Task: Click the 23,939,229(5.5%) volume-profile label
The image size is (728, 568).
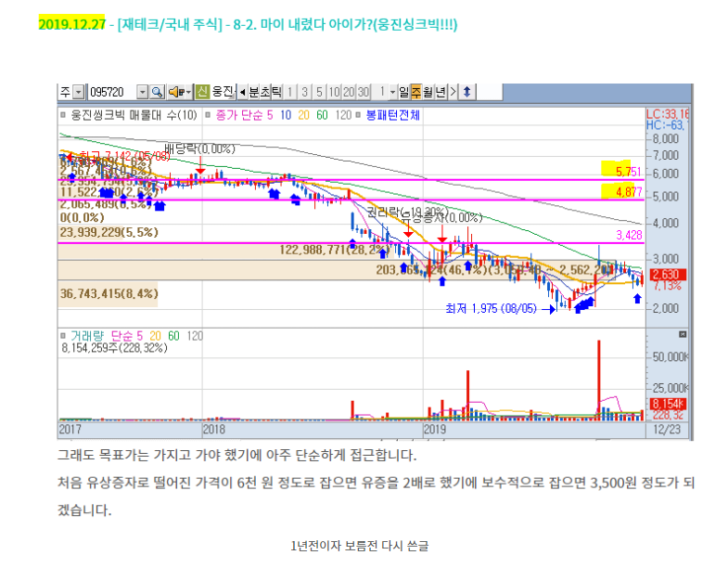Action: tap(109, 232)
